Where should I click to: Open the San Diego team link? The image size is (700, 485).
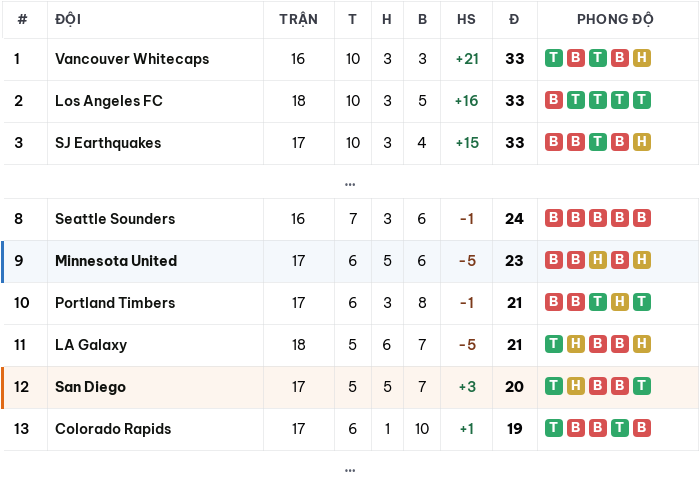tap(91, 387)
